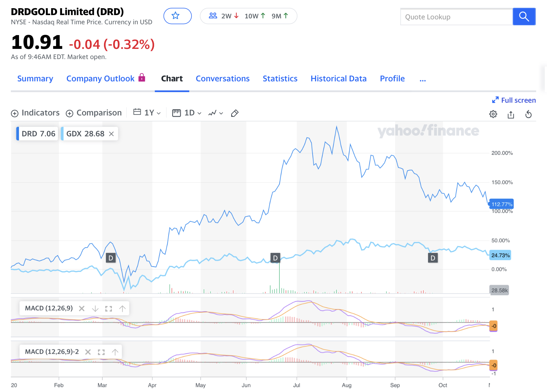This screenshot has height=392, width=547.
Task: Move the first MACD panel down
Action: coord(95,308)
